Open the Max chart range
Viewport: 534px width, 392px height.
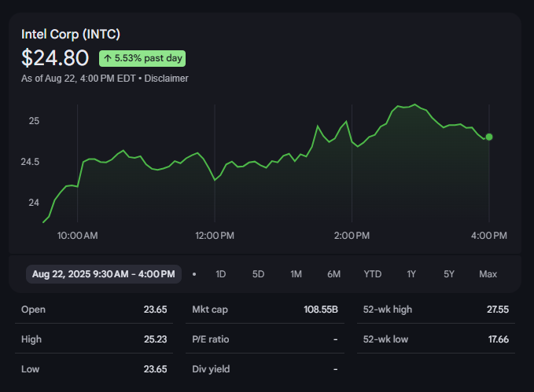click(x=488, y=274)
